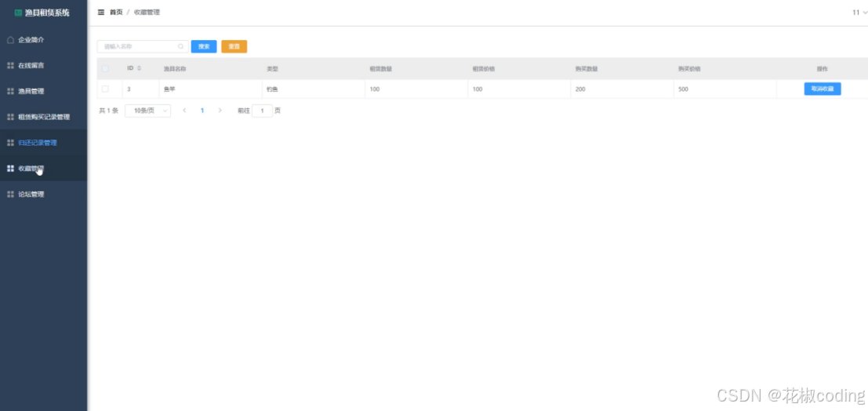Click the 100 value under 租赁价格
868x411 pixels.
(x=478, y=89)
